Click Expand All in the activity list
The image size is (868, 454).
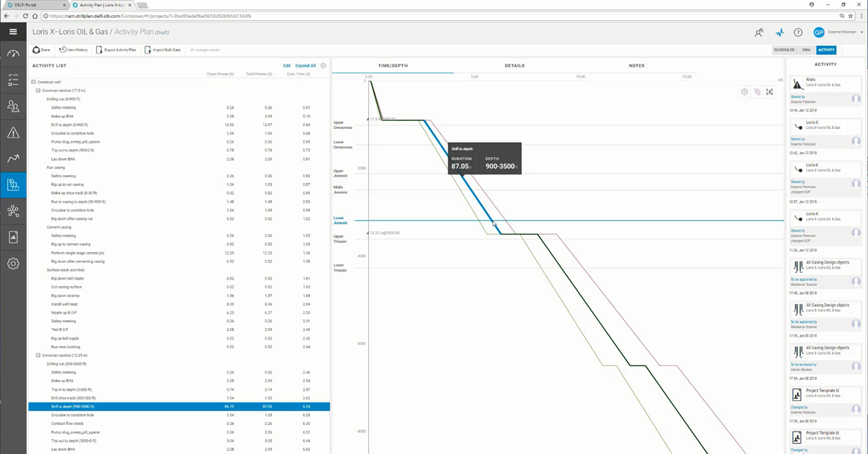pos(305,65)
